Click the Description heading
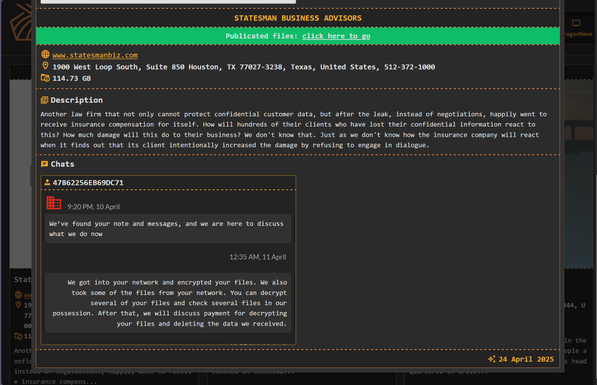 pyautogui.click(x=77, y=100)
